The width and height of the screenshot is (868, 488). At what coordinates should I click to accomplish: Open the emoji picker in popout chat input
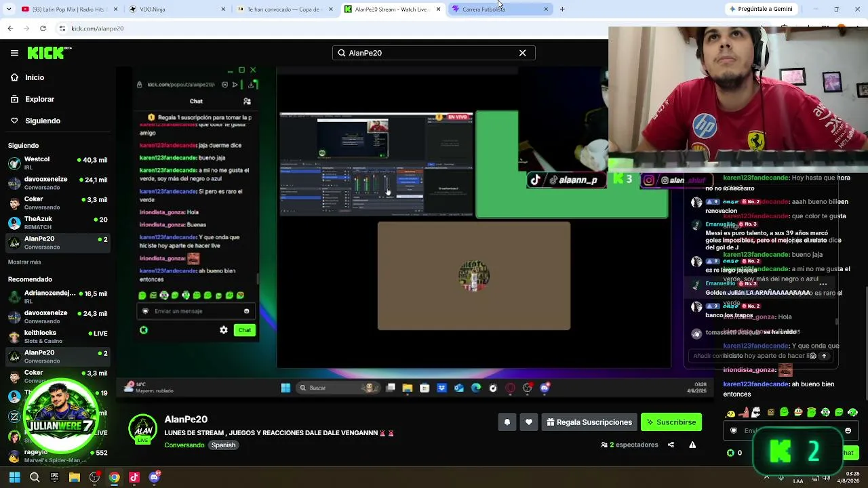(246, 311)
